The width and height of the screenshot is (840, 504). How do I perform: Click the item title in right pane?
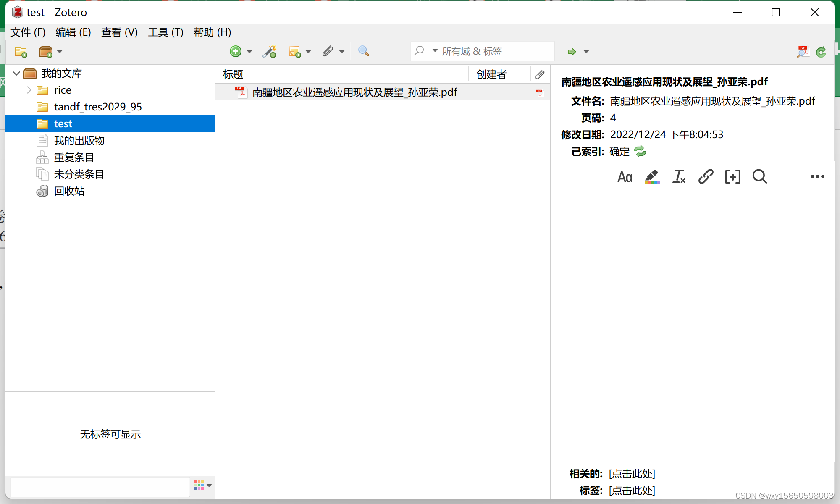(664, 82)
